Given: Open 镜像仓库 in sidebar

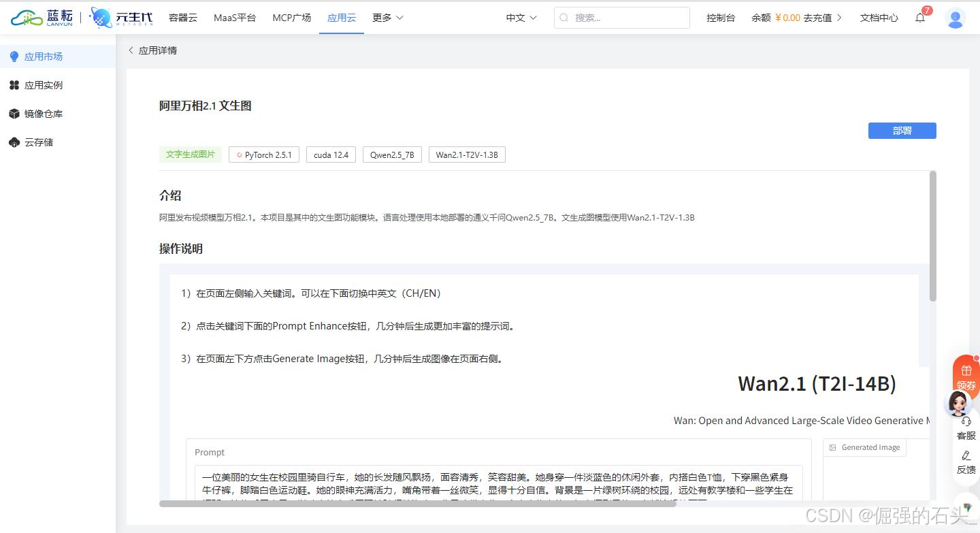Looking at the screenshot, I should point(58,114).
